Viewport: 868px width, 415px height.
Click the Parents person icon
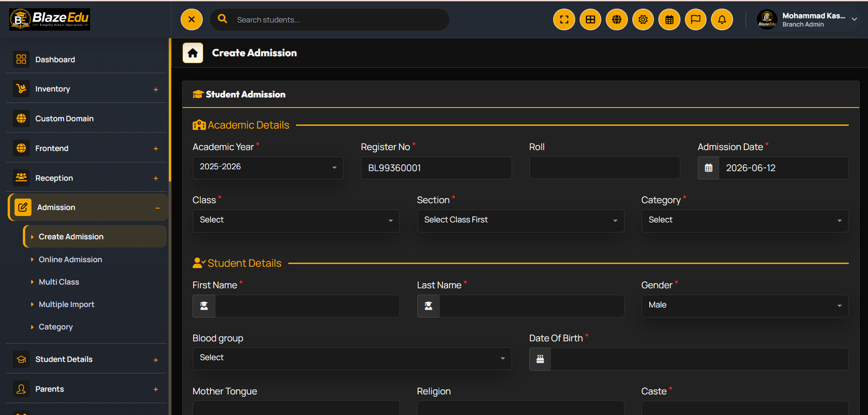pyautogui.click(x=21, y=389)
